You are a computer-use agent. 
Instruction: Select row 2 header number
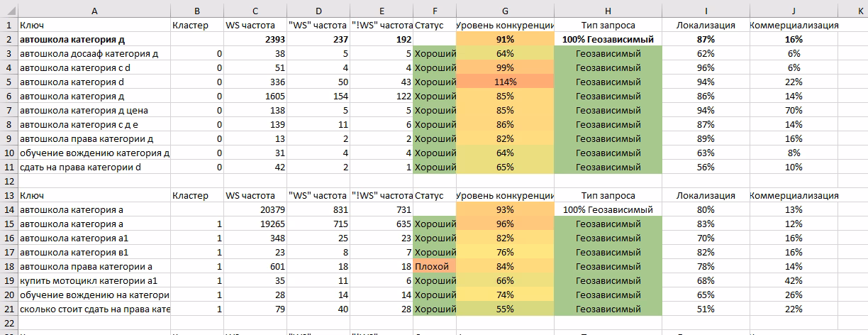coord(9,39)
